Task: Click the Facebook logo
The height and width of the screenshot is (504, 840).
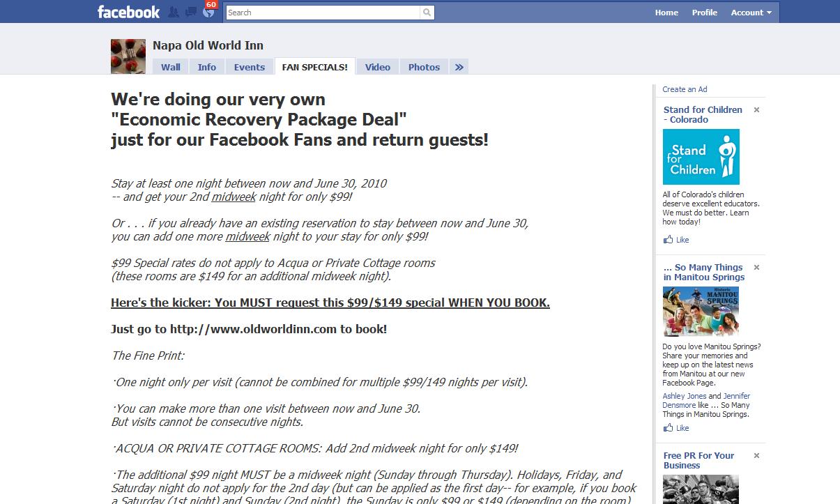Action: (x=128, y=12)
